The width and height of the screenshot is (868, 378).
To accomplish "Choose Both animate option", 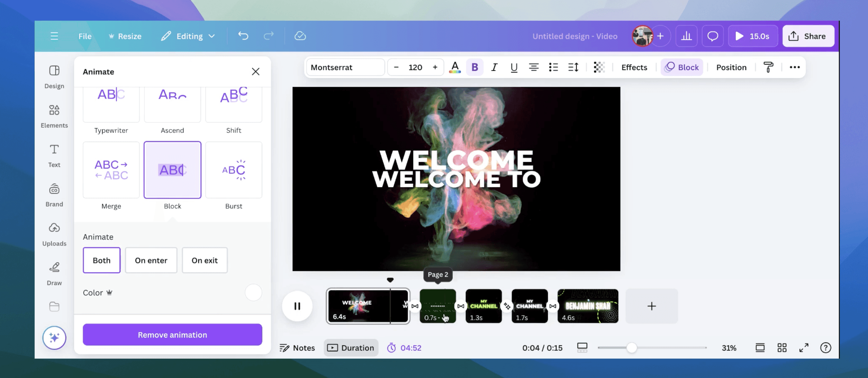I will pyautogui.click(x=101, y=260).
